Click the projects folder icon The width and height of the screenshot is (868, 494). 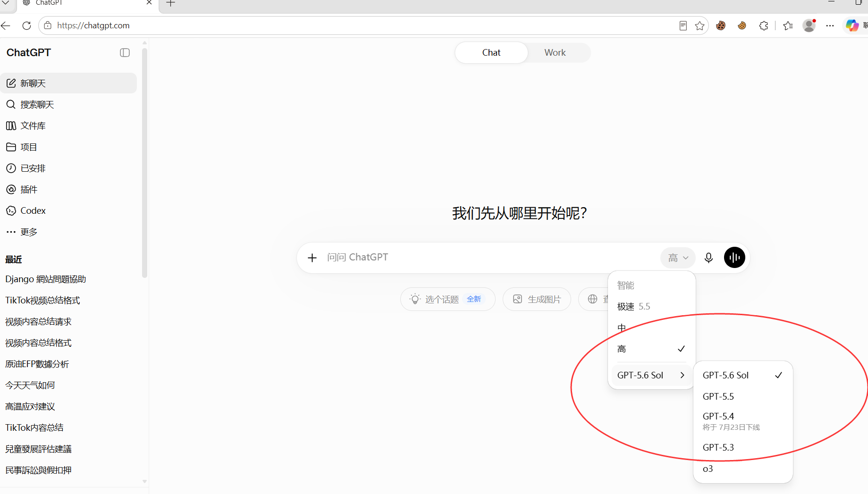click(11, 147)
